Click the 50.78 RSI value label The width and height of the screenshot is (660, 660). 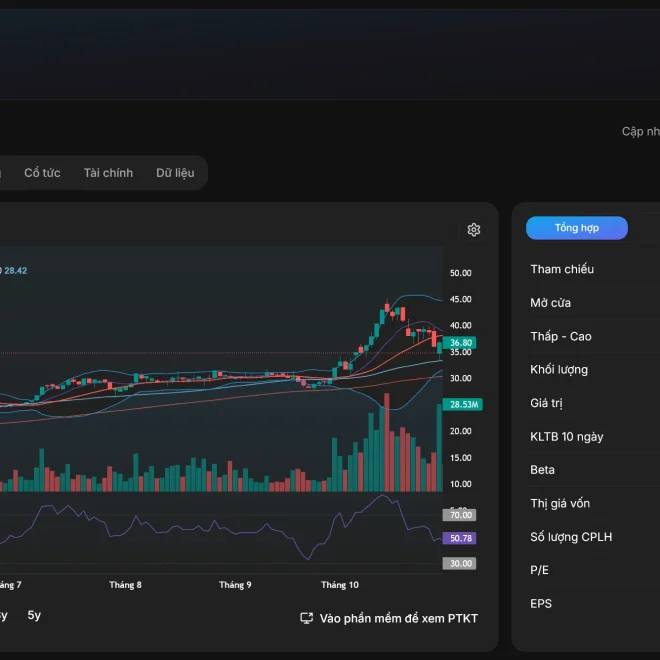[460, 538]
